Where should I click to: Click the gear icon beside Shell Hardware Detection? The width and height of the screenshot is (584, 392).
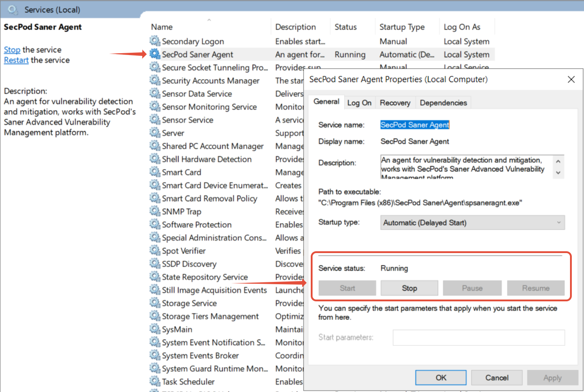(x=155, y=159)
